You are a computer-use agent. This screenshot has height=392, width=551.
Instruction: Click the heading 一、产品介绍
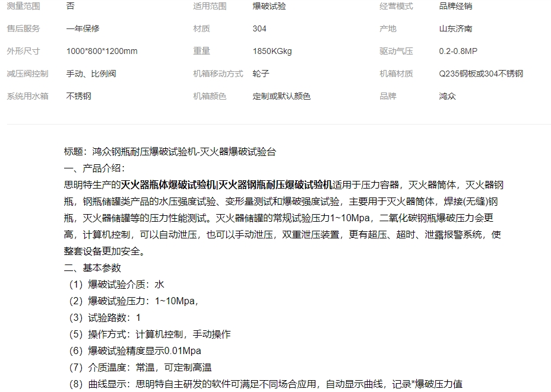[94, 168]
